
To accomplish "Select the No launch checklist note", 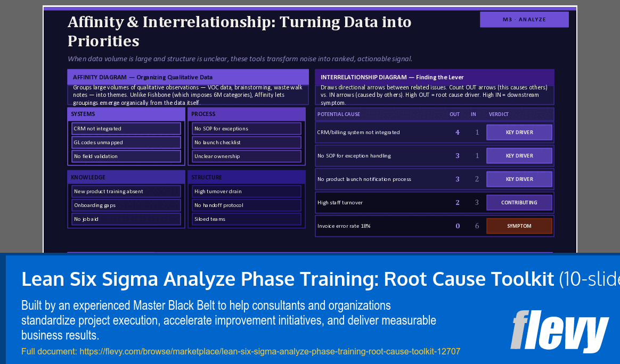I will [x=247, y=142].
